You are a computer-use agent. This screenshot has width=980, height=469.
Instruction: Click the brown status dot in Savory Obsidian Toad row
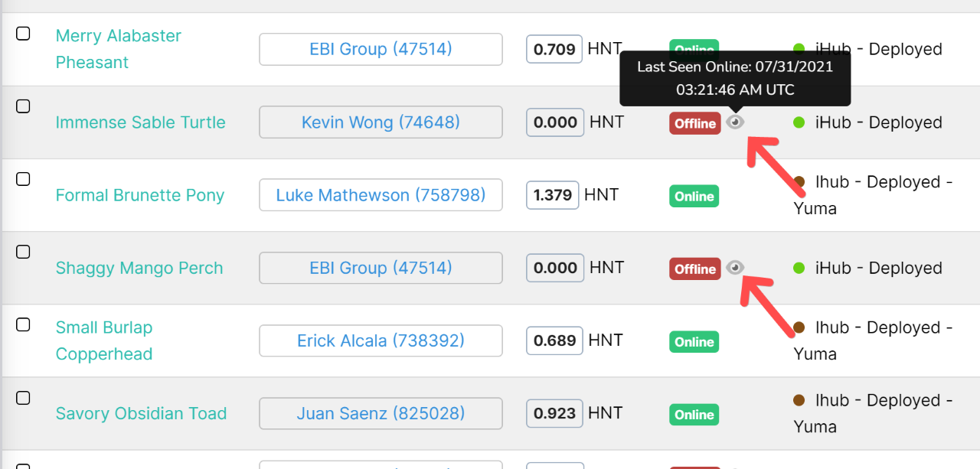point(799,400)
